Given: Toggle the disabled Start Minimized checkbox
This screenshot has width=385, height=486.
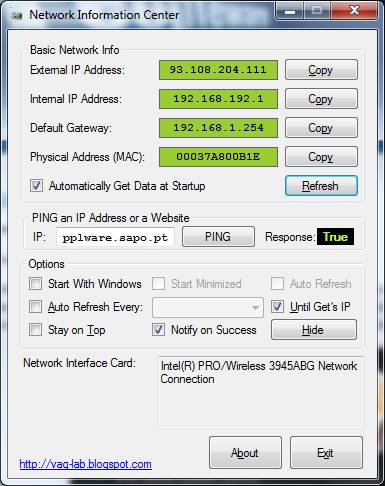Looking at the screenshot, I should 158,284.
